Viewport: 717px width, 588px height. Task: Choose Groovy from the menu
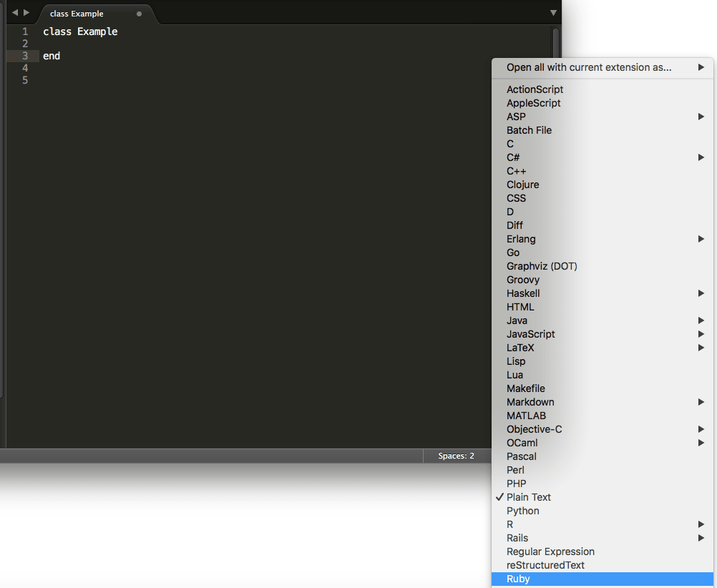click(x=603, y=280)
